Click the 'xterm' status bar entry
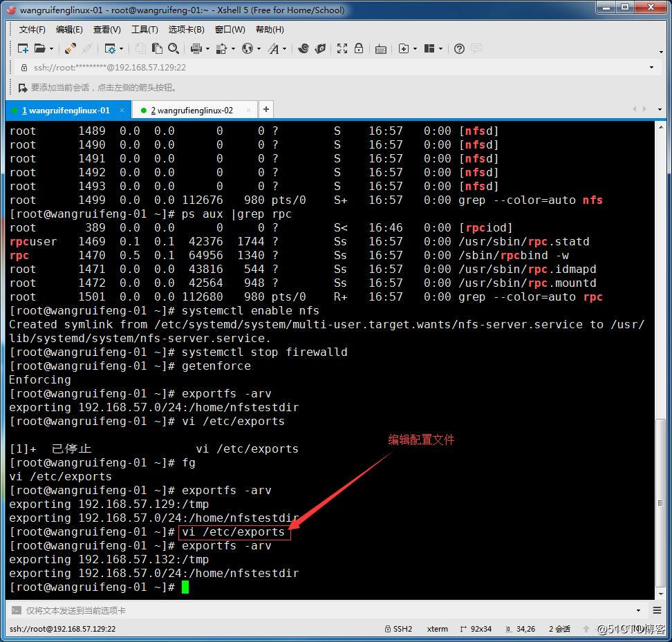Image resolution: width=672 pixels, height=642 pixels. click(x=437, y=629)
